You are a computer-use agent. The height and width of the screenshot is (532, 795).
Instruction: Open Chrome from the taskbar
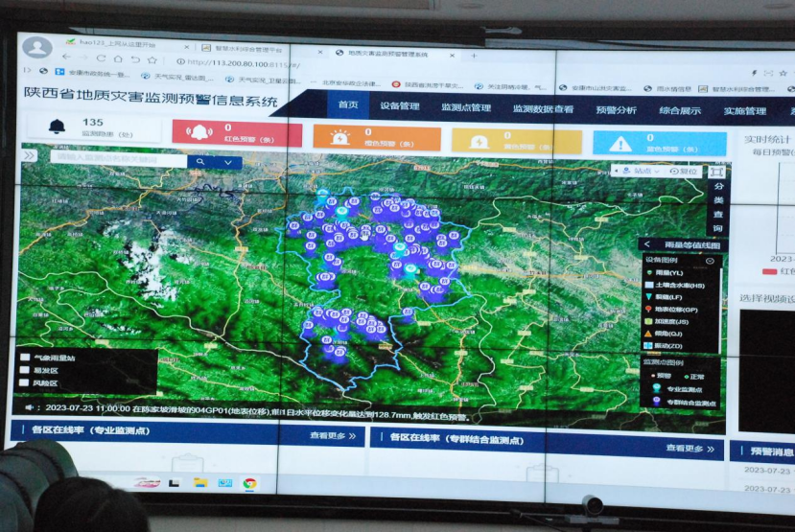pyautogui.click(x=249, y=483)
